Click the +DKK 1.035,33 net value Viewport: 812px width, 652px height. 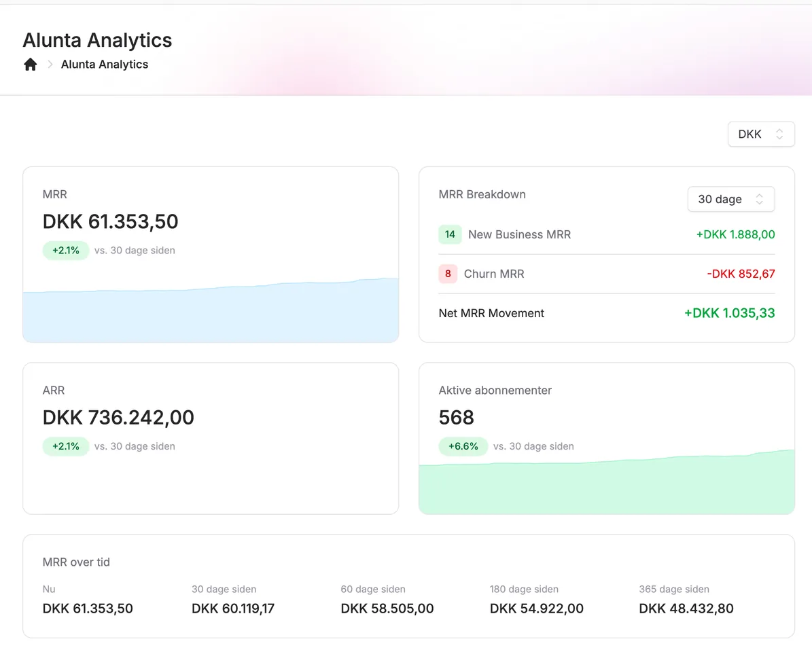(730, 313)
